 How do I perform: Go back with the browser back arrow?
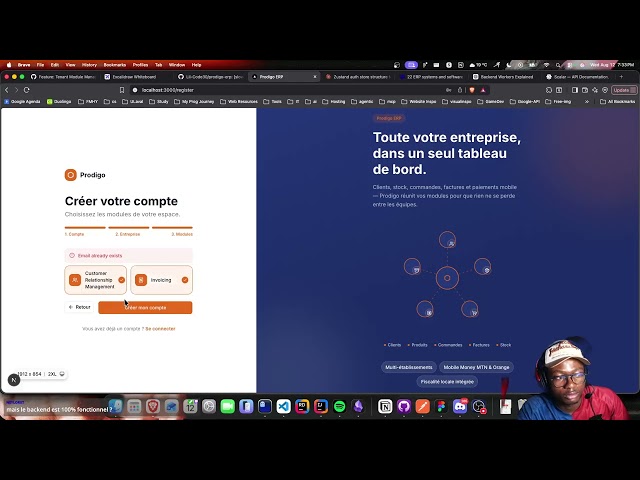[7, 90]
